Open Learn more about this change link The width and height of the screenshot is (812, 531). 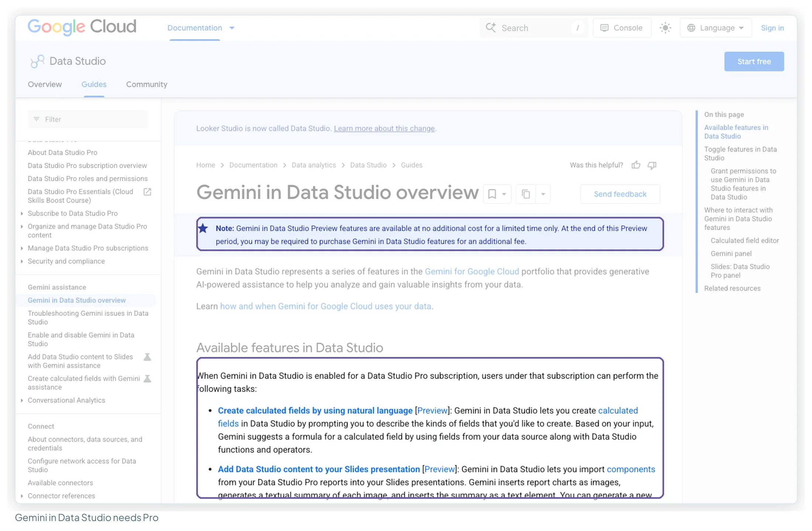384,128
